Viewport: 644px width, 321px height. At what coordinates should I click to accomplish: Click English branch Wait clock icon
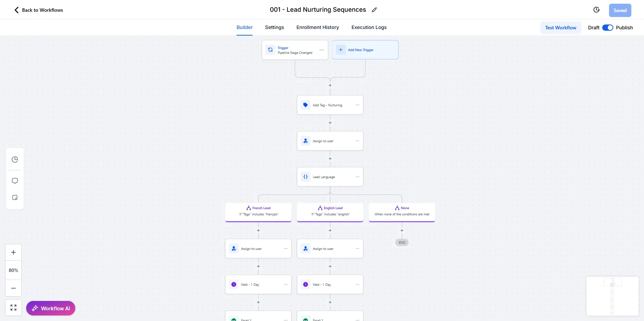[305, 284]
